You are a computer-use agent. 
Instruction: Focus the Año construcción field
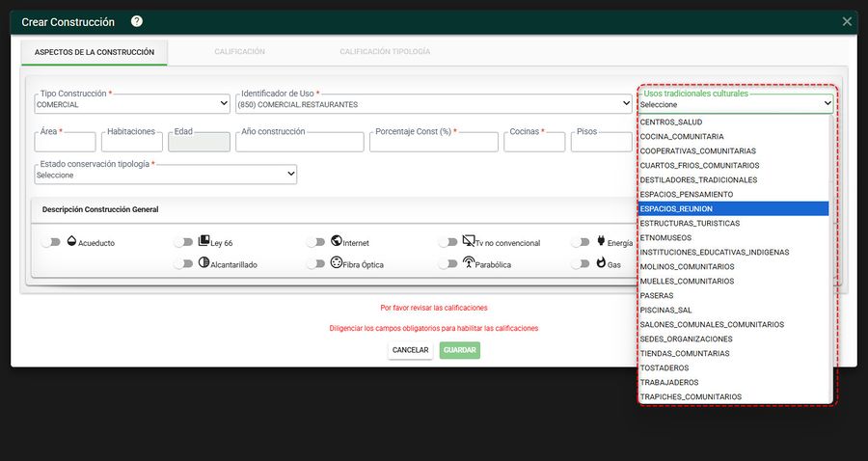tap(300, 142)
